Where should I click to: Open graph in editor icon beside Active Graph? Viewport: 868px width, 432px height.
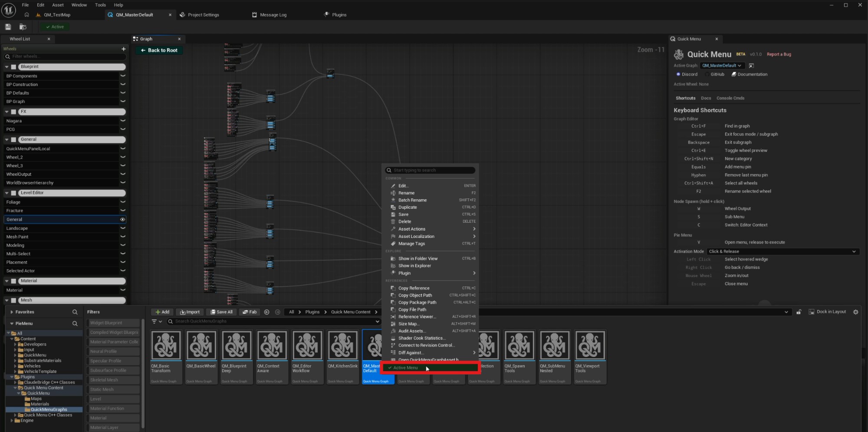tap(751, 66)
